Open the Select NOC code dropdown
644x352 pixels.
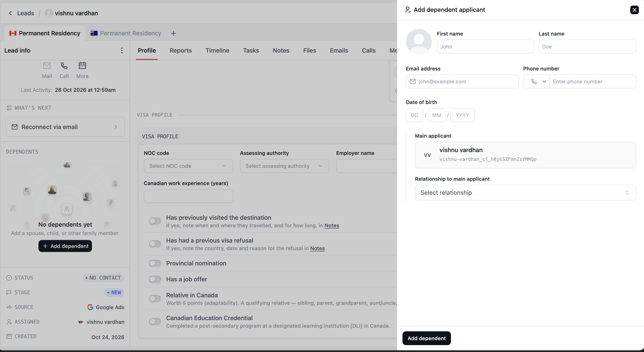[x=188, y=166]
